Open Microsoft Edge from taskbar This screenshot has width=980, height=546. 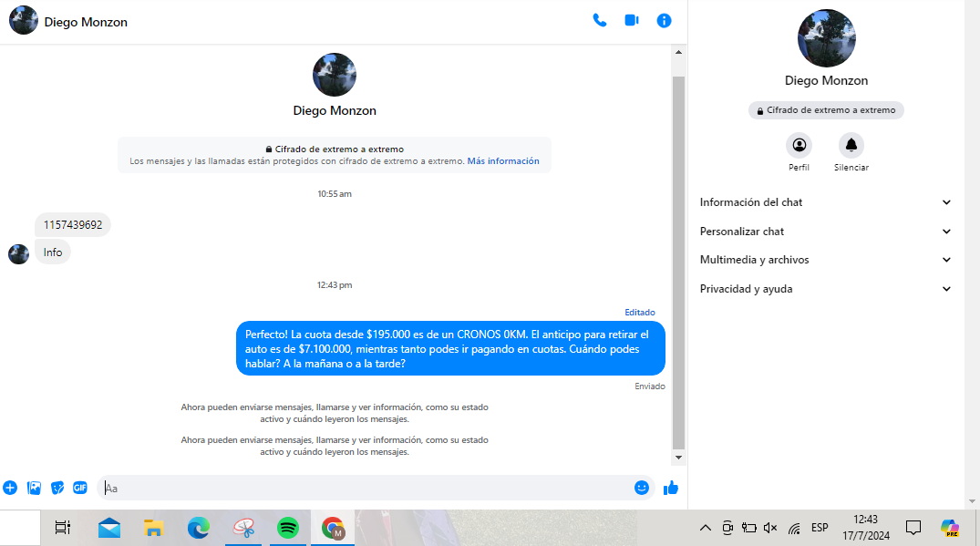tap(199, 528)
